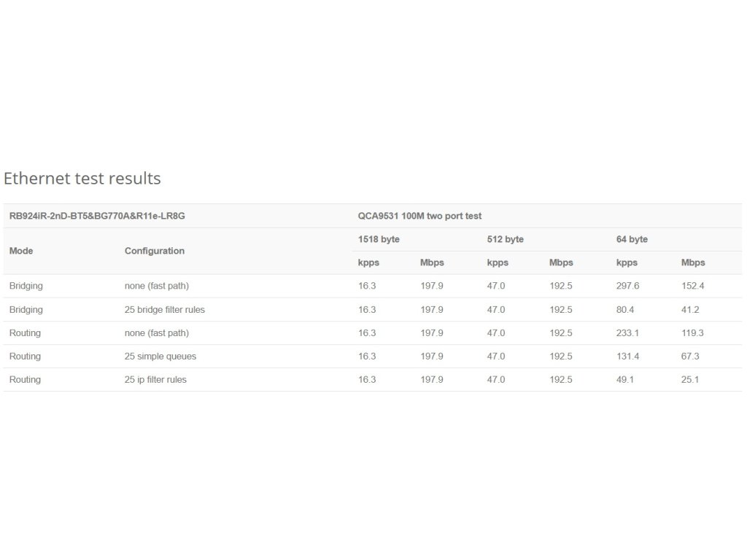Click the Mode column header
The height and width of the screenshot is (560, 747).
(21, 251)
